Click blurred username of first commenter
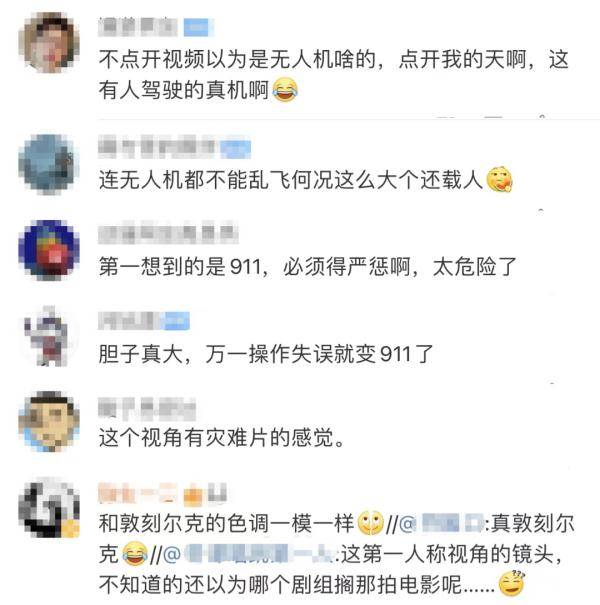The image size is (600, 605). 138,27
